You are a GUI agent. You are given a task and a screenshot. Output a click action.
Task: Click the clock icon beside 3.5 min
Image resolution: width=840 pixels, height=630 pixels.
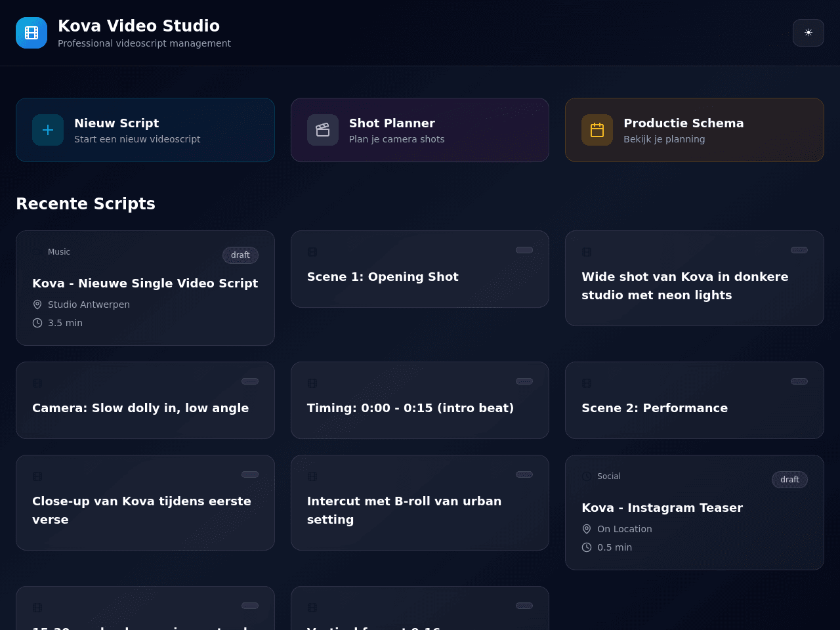[37, 323]
